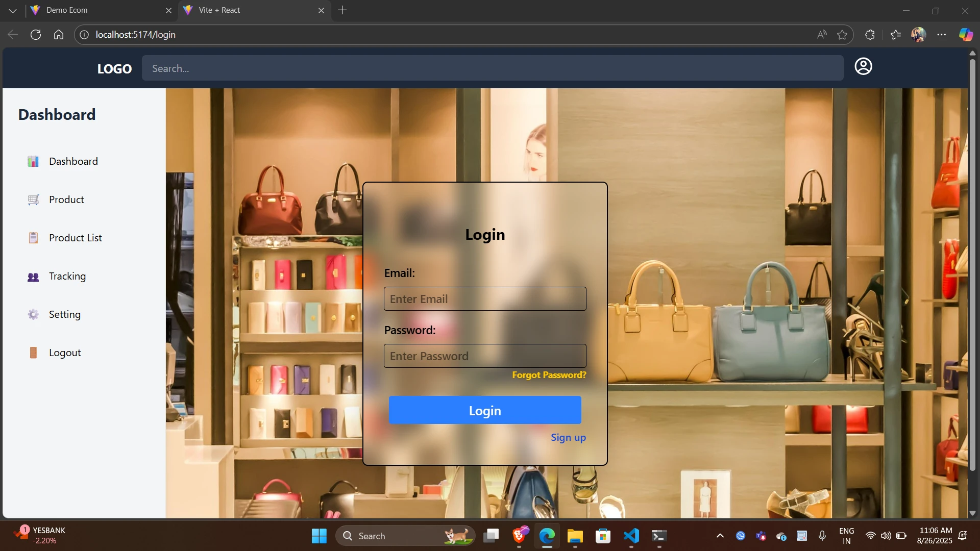The height and width of the screenshot is (551, 980).
Task: Go to Tracking in the sidebar
Action: [x=67, y=276]
